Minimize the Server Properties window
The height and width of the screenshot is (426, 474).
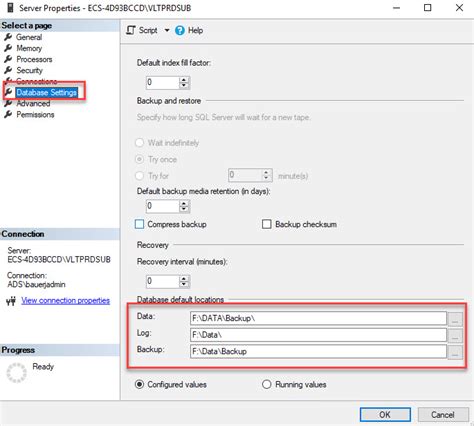[396, 8]
